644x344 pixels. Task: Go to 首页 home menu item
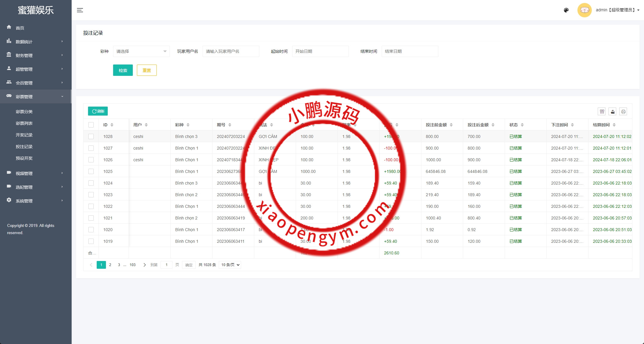click(20, 28)
